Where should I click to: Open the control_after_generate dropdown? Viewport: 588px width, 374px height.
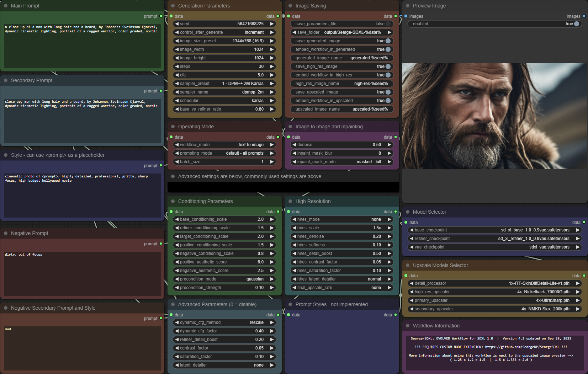point(224,32)
